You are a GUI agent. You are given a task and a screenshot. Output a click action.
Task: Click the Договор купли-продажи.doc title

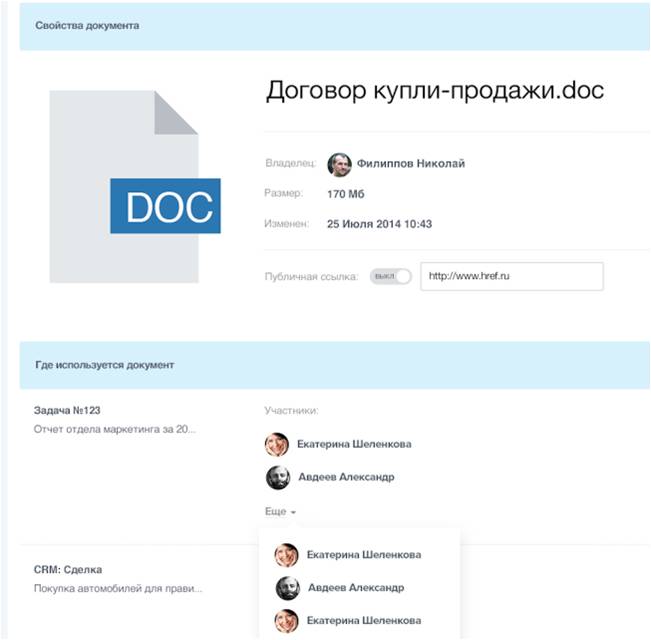click(435, 90)
